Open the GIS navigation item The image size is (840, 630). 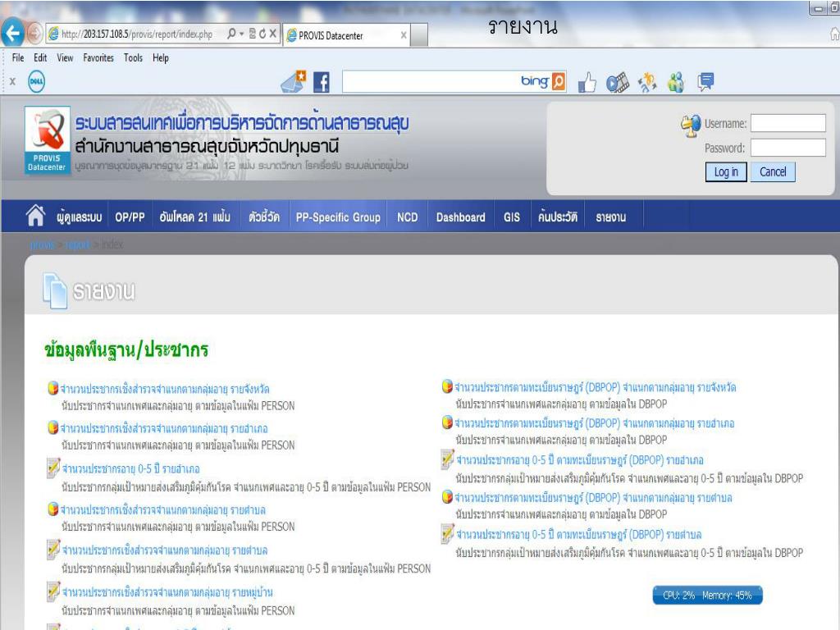(x=512, y=217)
